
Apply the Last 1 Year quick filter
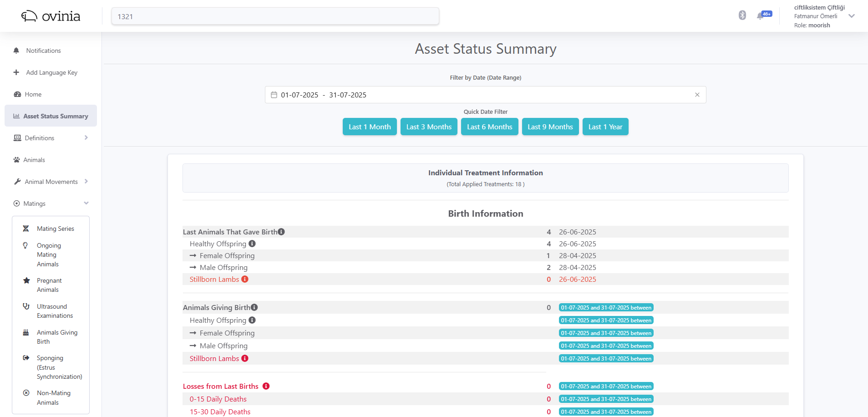[x=605, y=127]
